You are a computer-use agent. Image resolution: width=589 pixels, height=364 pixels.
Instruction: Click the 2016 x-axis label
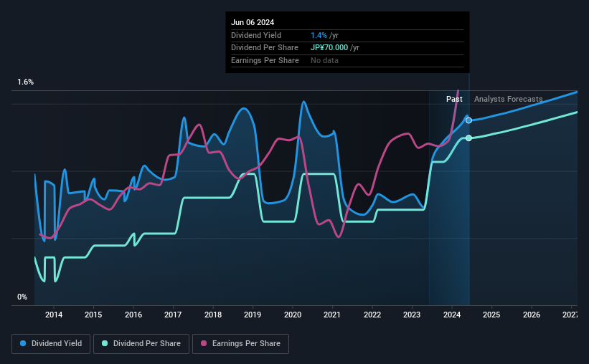(133, 315)
